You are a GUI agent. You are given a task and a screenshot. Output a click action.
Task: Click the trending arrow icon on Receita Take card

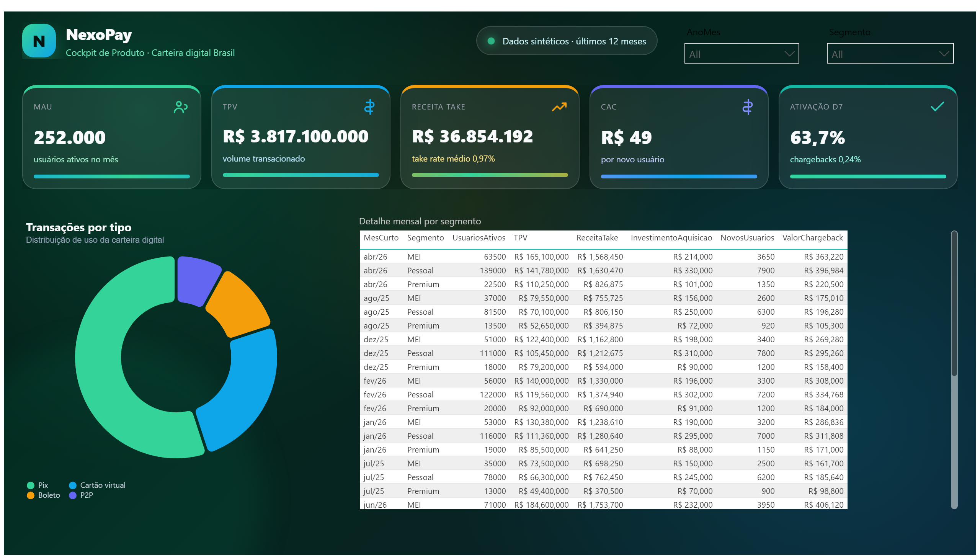(559, 107)
